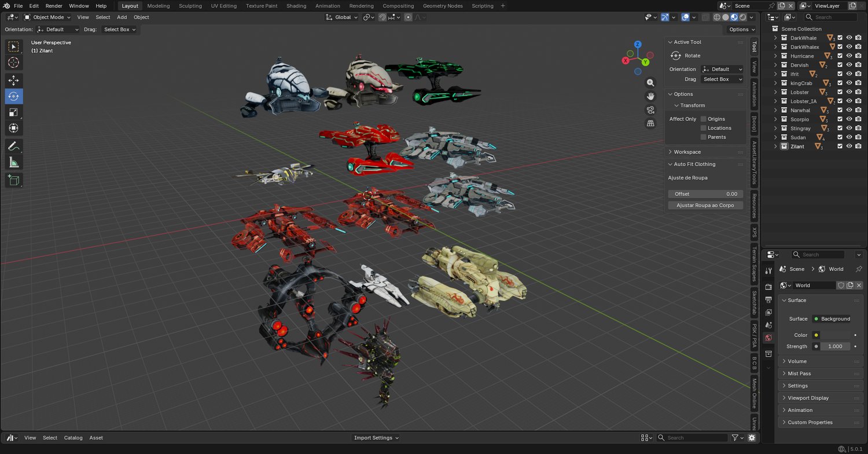
Task: Expand the kingCrab outliner item
Action: point(776,83)
